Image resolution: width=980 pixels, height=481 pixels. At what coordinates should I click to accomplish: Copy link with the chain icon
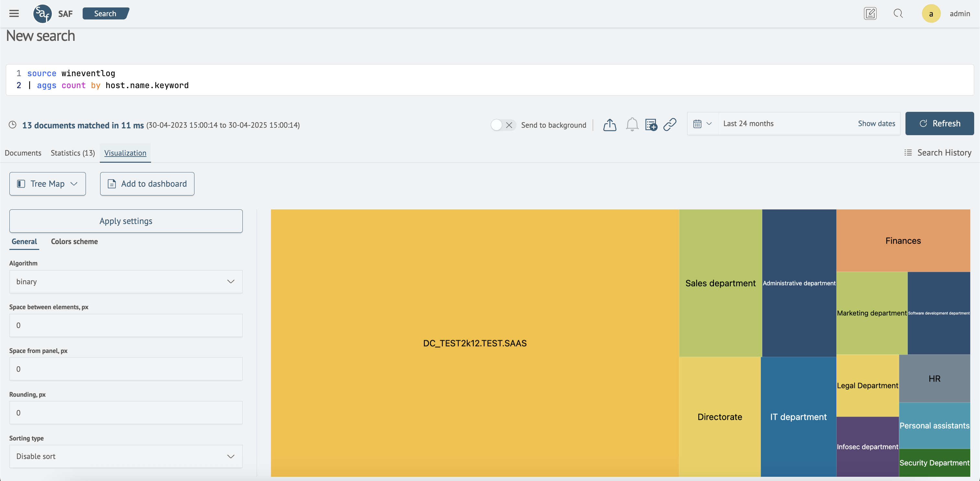point(670,124)
